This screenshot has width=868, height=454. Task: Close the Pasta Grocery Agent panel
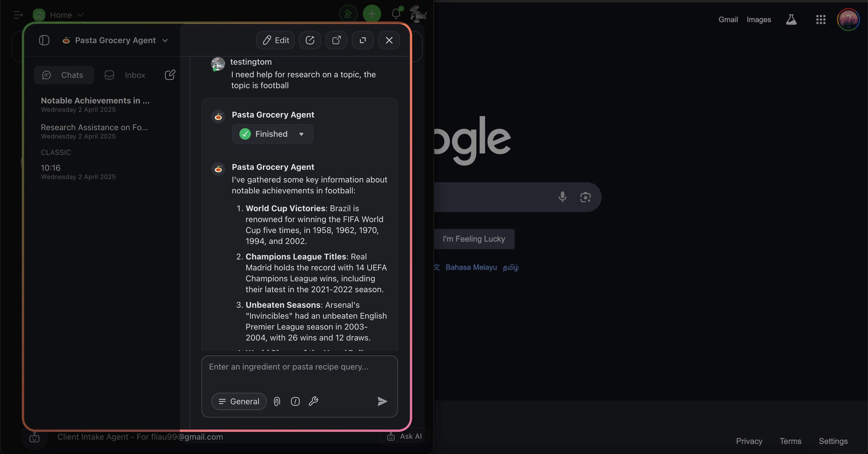pyautogui.click(x=389, y=40)
